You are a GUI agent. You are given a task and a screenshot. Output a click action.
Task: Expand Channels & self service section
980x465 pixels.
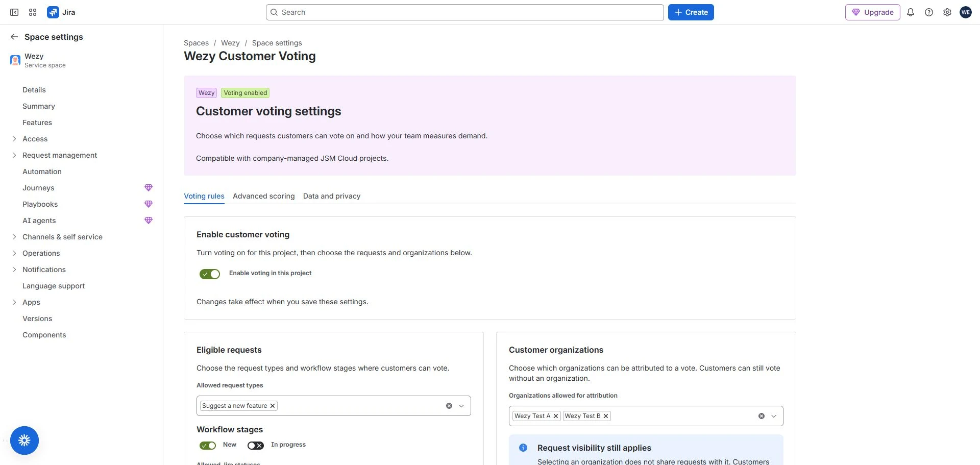pyautogui.click(x=14, y=237)
